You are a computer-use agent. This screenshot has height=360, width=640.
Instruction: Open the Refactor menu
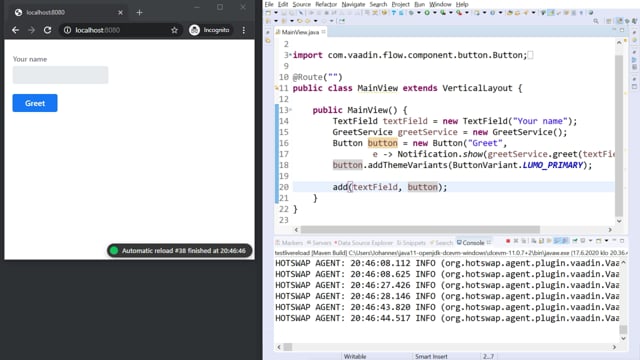[x=326, y=4]
